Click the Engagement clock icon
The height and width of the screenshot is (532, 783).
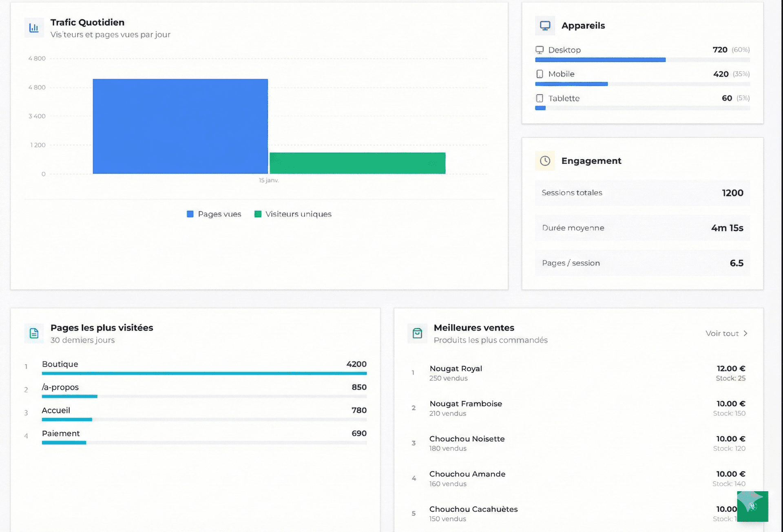pos(545,161)
